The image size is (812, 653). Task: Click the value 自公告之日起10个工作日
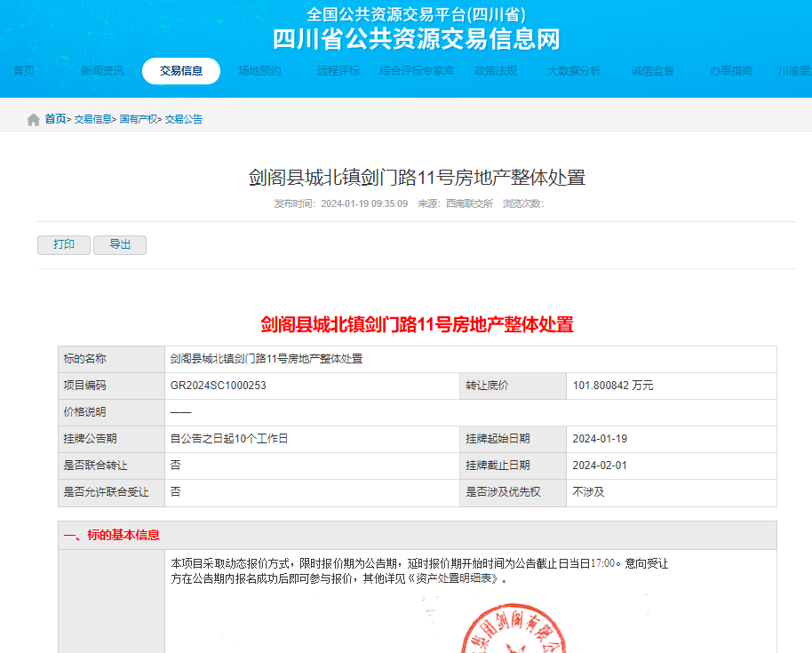(x=229, y=439)
